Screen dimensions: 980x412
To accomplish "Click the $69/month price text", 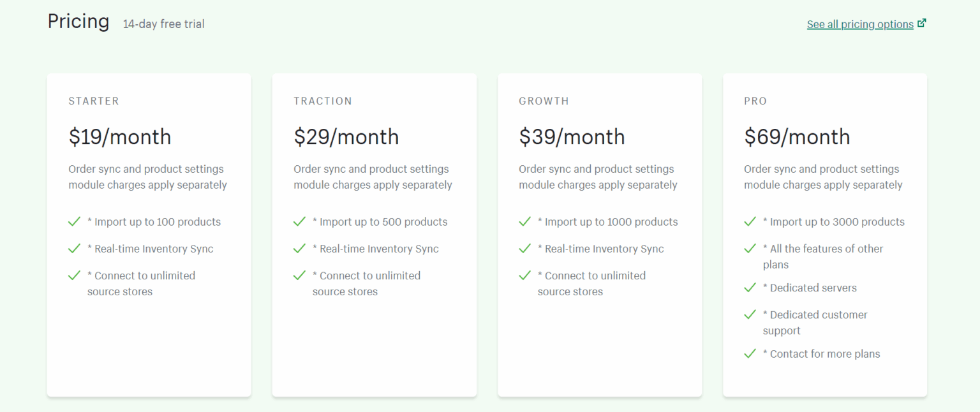I will pyautogui.click(x=797, y=136).
